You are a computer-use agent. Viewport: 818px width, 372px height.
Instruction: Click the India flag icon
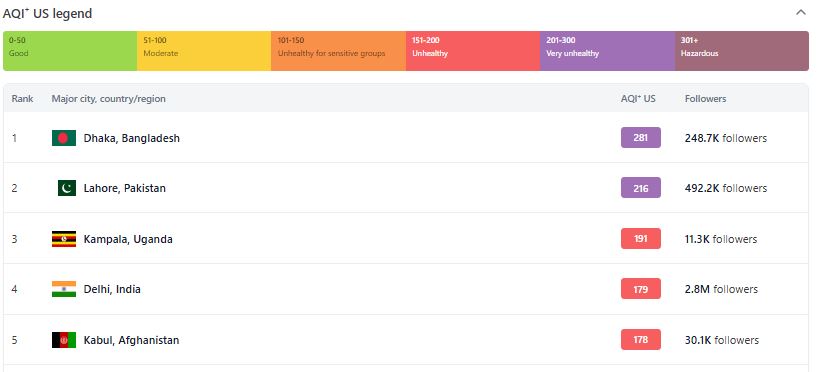[64, 289]
